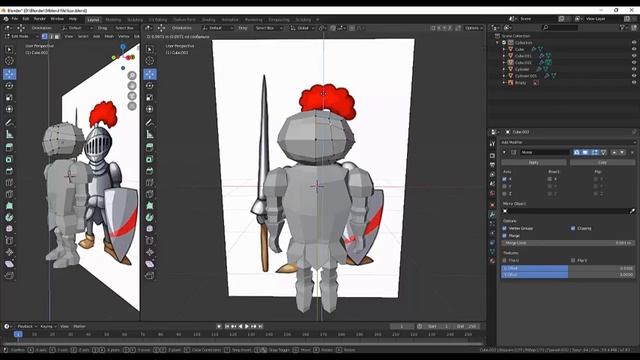Choose the Measure tool in left viewport toolbar
Viewport: 640px width, 360px height.
tap(9, 134)
